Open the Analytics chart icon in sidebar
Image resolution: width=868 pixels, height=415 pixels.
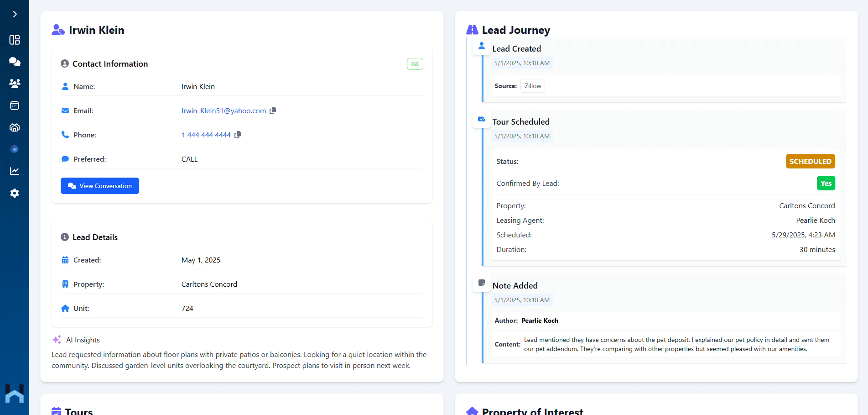tap(15, 171)
